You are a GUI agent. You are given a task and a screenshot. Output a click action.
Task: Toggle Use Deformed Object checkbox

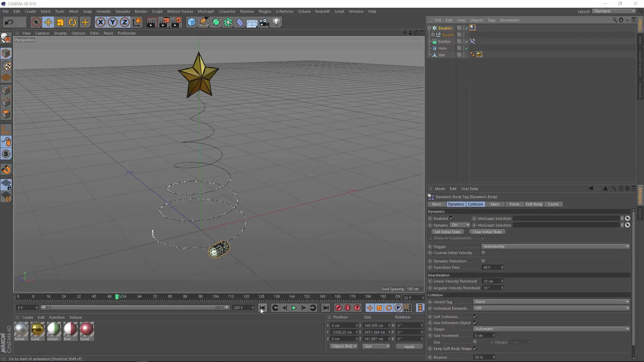tap(475, 323)
